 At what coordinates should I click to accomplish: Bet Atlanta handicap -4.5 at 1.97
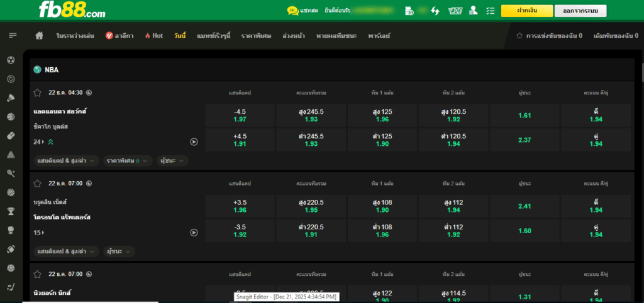pyautogui.click(x=240, y=116)
